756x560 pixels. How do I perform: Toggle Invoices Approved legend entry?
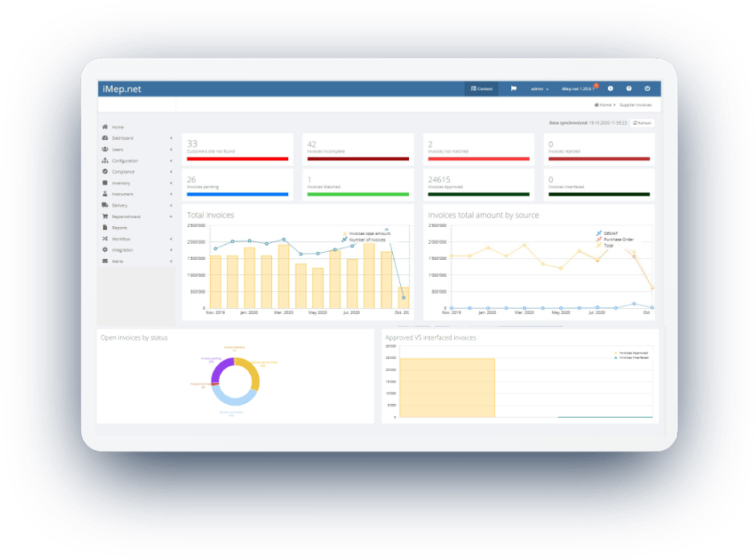tap(631, 353)
